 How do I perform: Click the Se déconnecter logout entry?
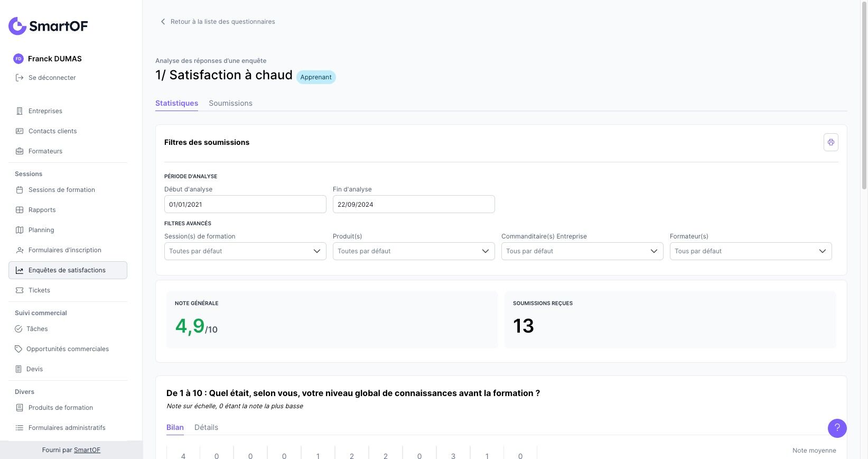[x=52, y=78]
